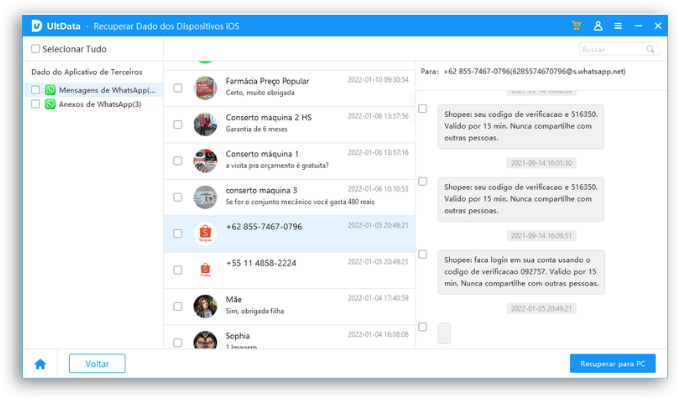Click Conserto máquina 1 avatar
The width and height of the screenshot is (700, 400).
click(205, 160)
